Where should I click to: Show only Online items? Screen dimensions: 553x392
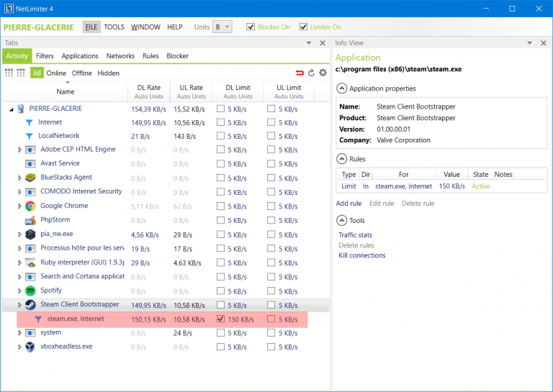(56, 73)
